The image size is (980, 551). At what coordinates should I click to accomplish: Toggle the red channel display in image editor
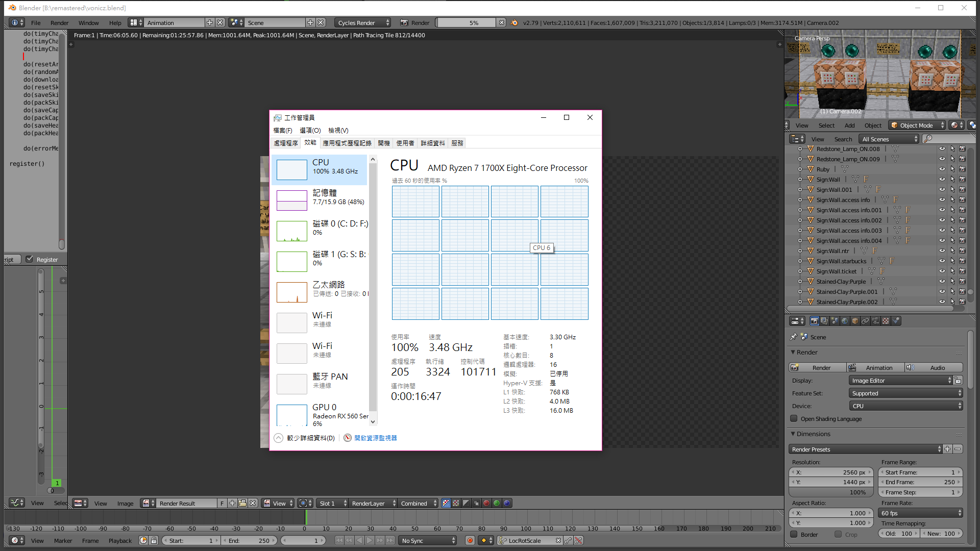click(486, 504)
